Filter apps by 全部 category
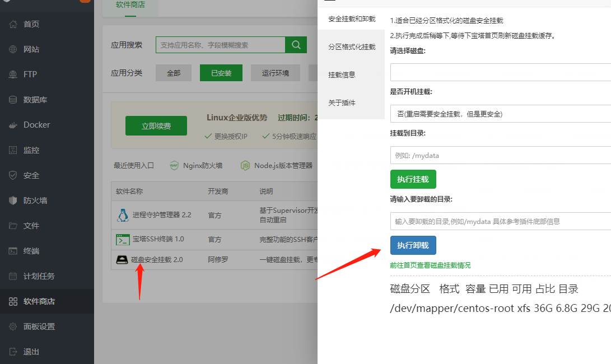Screen dimensions: 611x364 (174, 73)
